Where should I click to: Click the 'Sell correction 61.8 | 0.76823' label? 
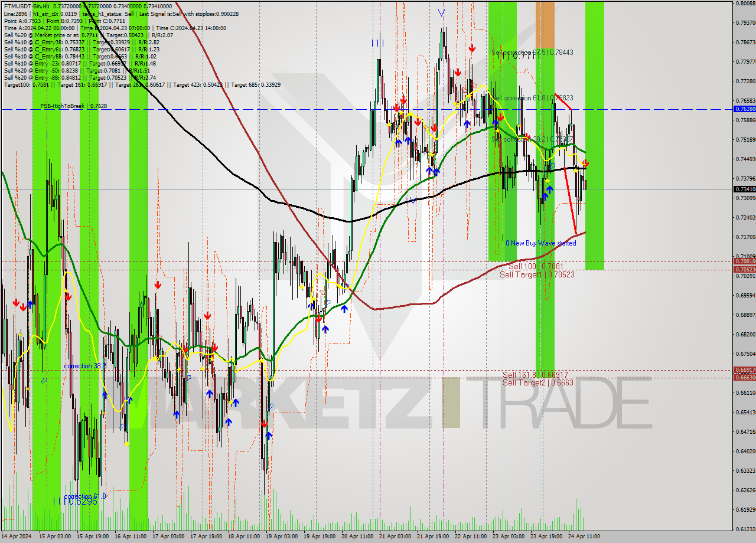click(x=532, y=98)
